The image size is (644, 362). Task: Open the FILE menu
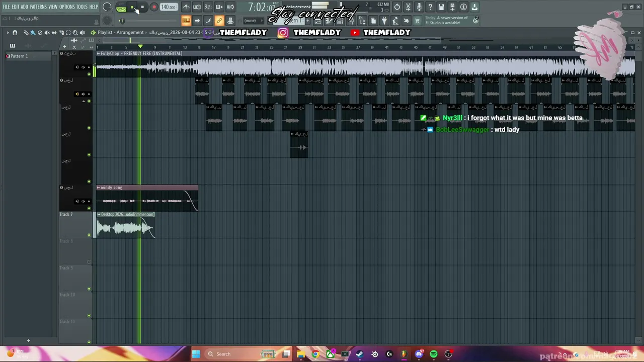tap(7, 7)
